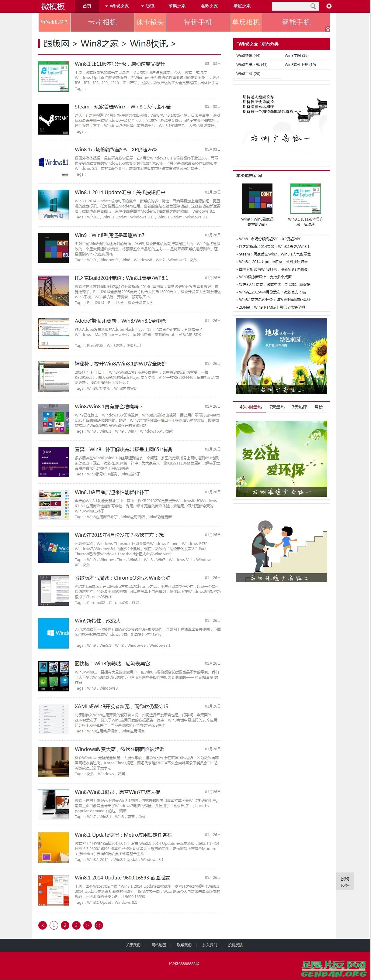
Task: Click the 跟版网 GENBAN.ORG footer logo
Action: 334,968
